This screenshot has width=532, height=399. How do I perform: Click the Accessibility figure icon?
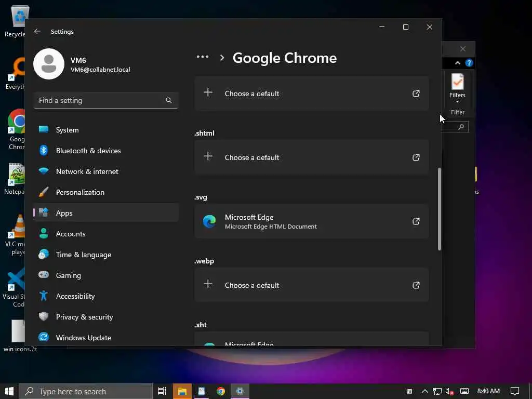click(44, 296)
